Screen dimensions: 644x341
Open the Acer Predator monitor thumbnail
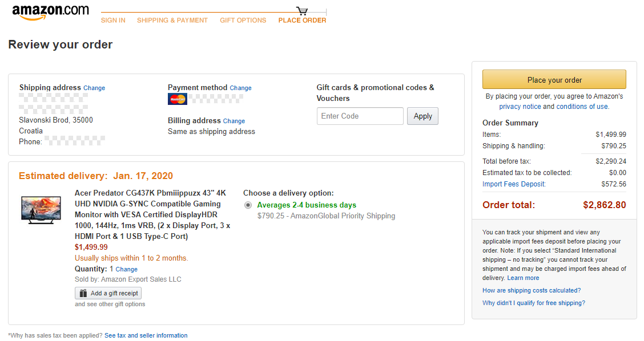coord(41,210)
